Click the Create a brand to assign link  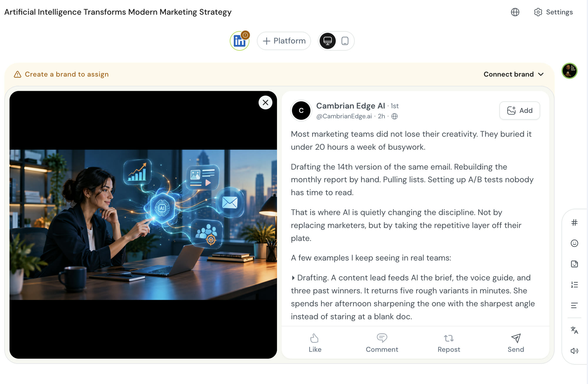pos(67,74)
